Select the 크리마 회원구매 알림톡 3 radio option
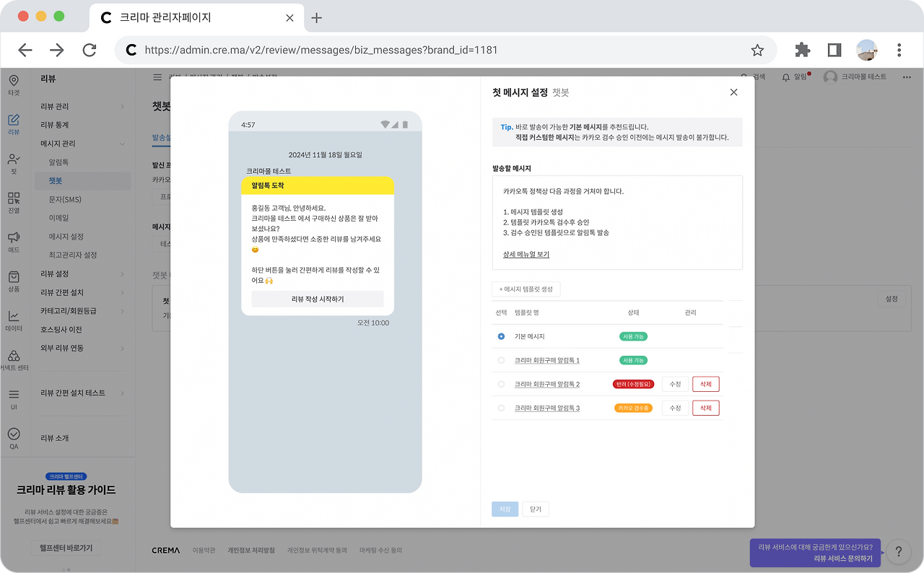Image resolution: width=924 pixels, height=573 pixels. (x=502, y=408)
